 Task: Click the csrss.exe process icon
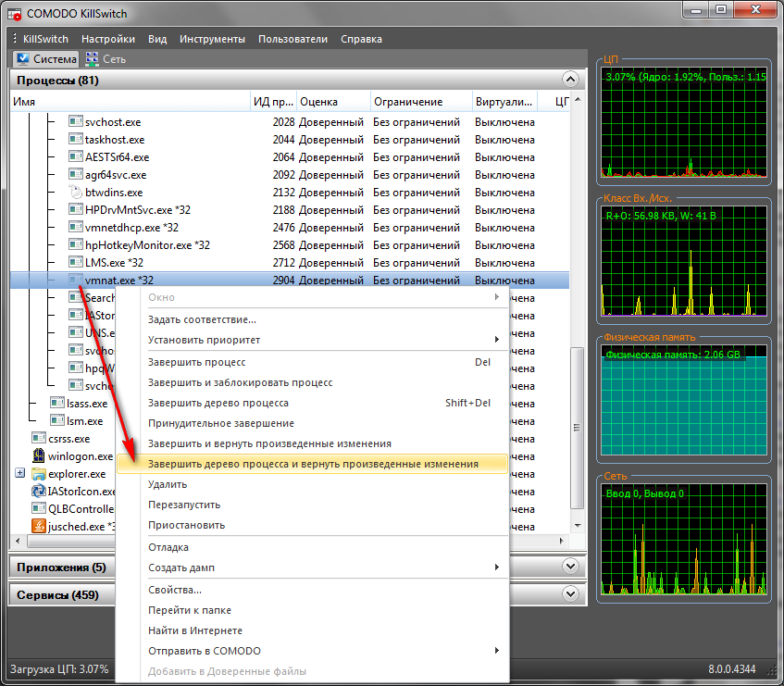coord(39,438)
